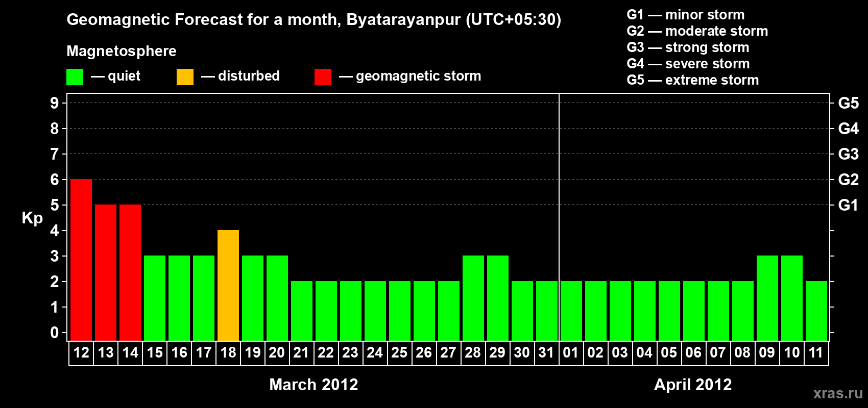Click date label 22 on axis

point(326,352)
